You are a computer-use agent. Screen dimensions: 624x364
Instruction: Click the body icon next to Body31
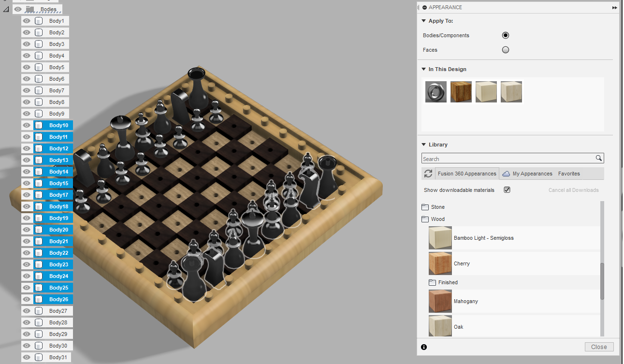[x=39, y=357]
